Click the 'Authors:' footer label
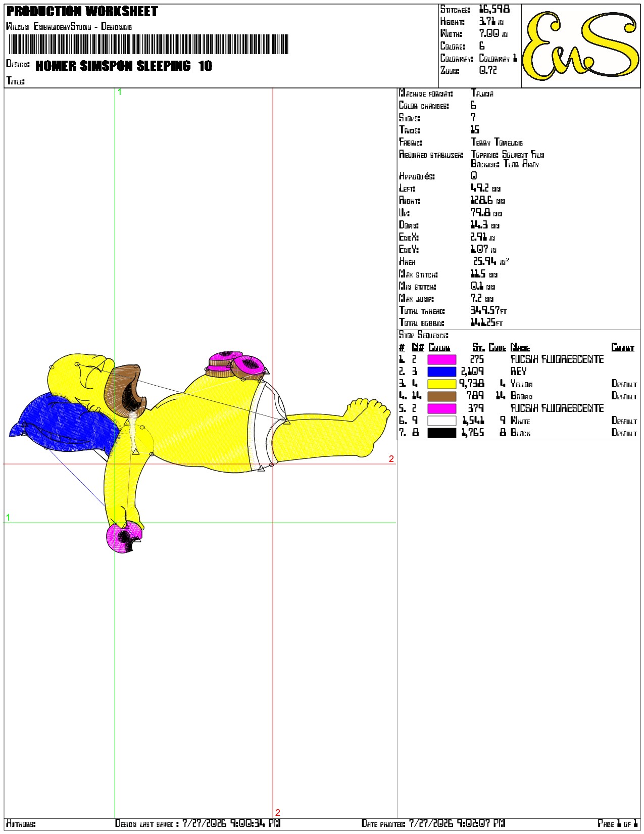Viewport: 644px width, 834px height. (21, 824)
